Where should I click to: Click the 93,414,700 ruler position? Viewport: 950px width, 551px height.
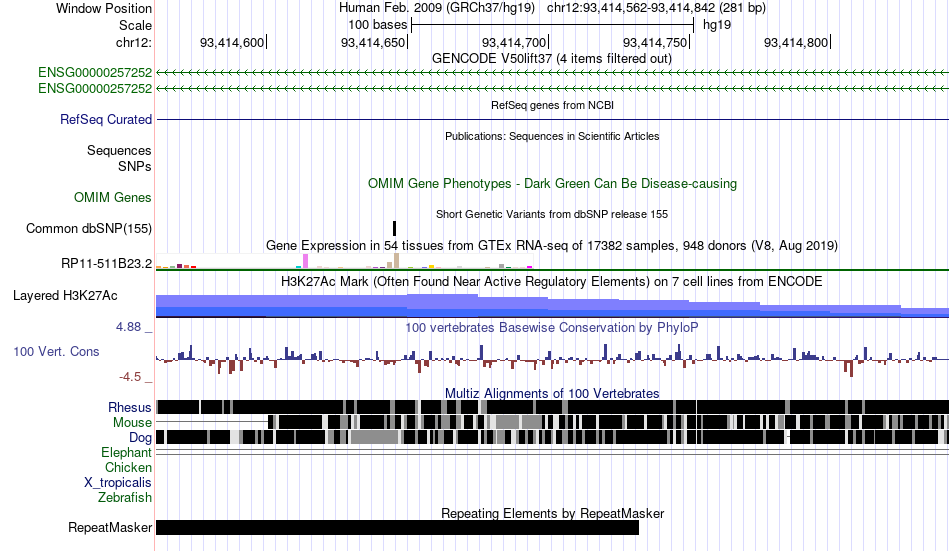tap(514, 42)
